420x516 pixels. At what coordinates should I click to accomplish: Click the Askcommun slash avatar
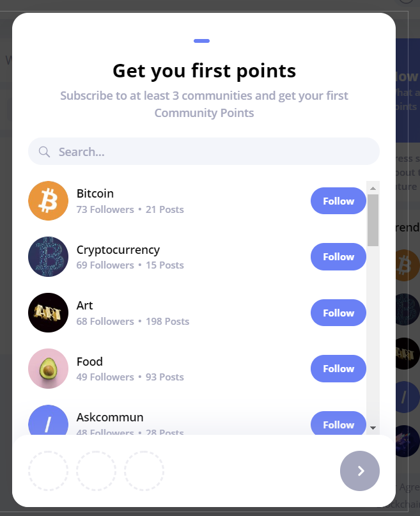click(x=49, y=420)
